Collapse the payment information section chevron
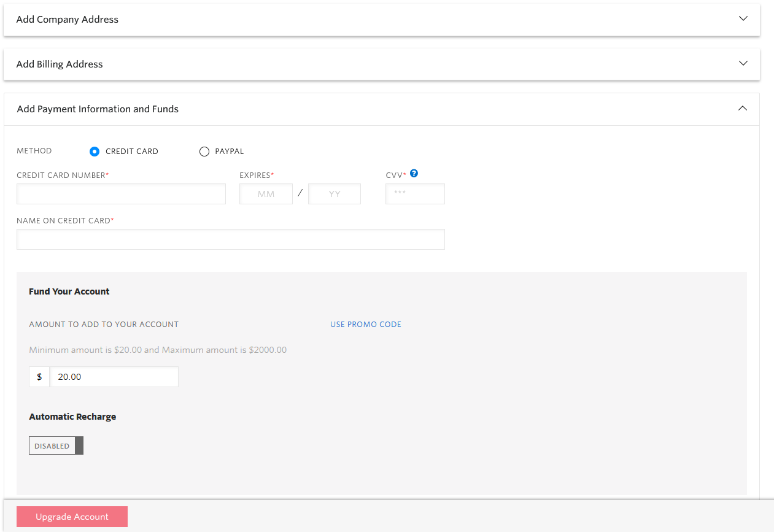The height and width of the screenshot is (532, 774). point(743,109)
